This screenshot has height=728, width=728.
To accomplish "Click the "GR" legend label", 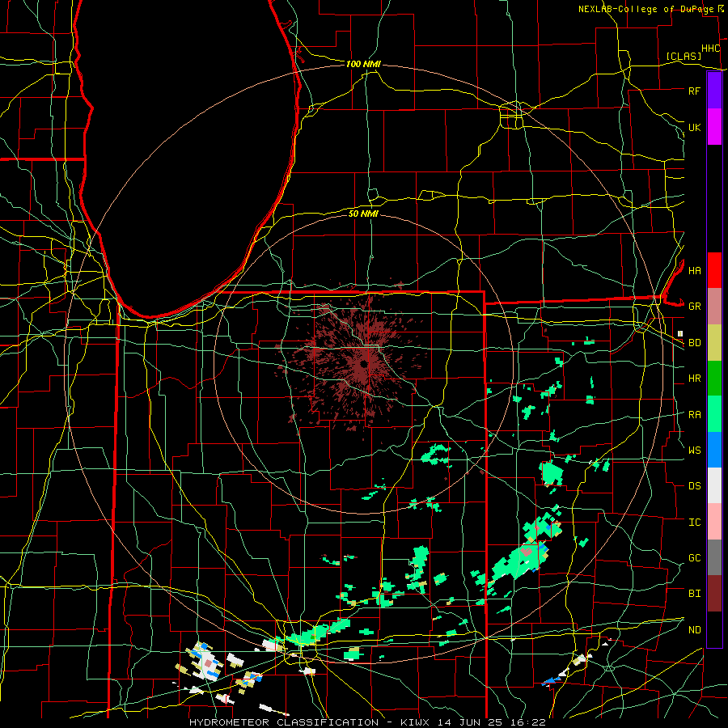I will tap(694, 307).
